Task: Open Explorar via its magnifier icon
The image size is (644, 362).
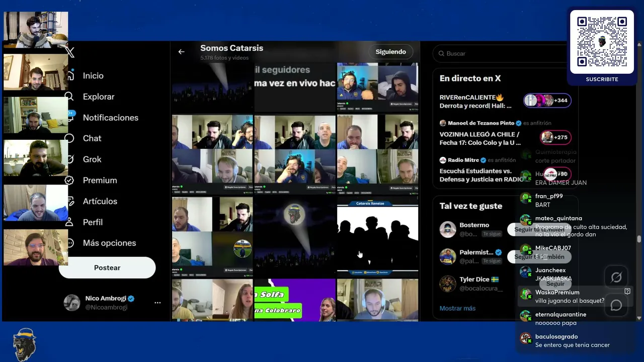Action: [69, 97]
